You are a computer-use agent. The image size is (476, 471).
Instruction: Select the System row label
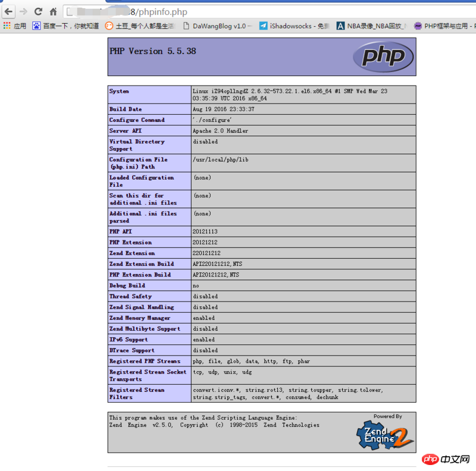pyautogui.click(x=119, y=91)
